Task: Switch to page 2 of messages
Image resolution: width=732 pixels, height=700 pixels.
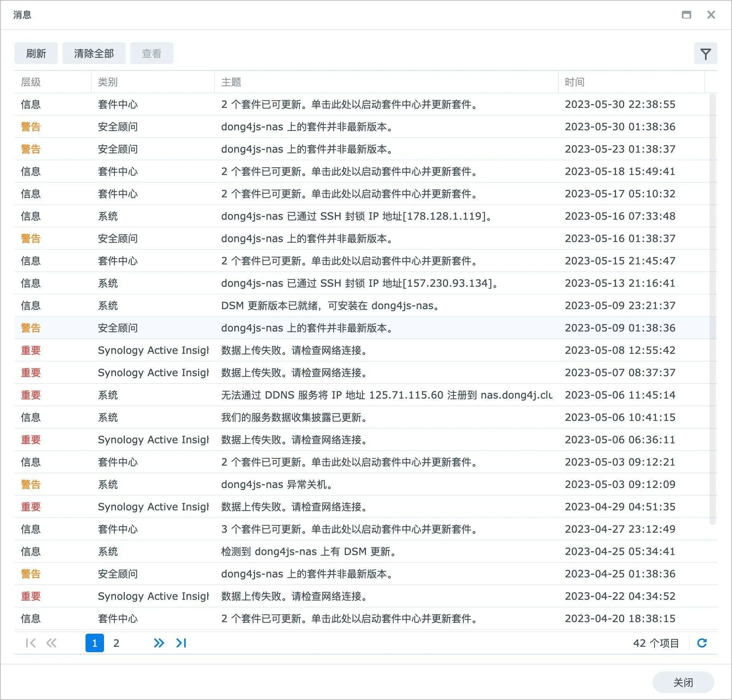Action: point(116,643)
